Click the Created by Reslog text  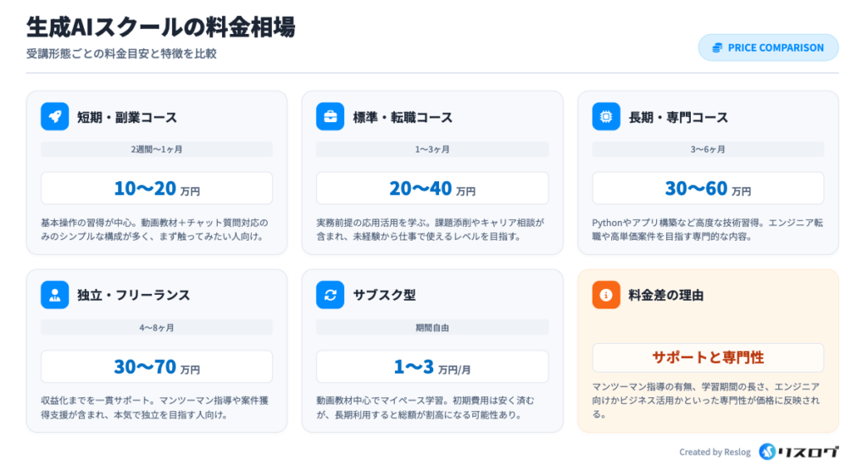[x=715, y=452]
